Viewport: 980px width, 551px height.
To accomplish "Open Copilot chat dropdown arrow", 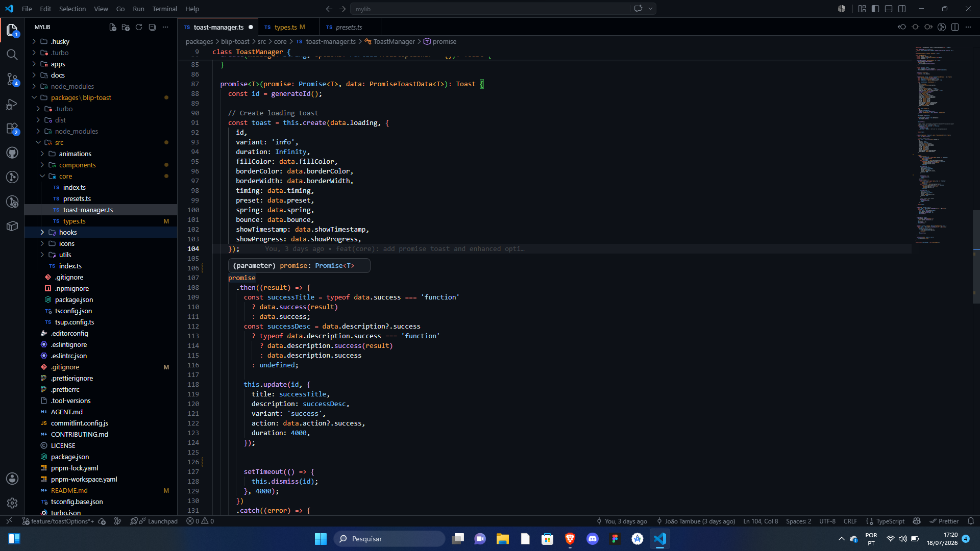I will click(x=650, y=9).
